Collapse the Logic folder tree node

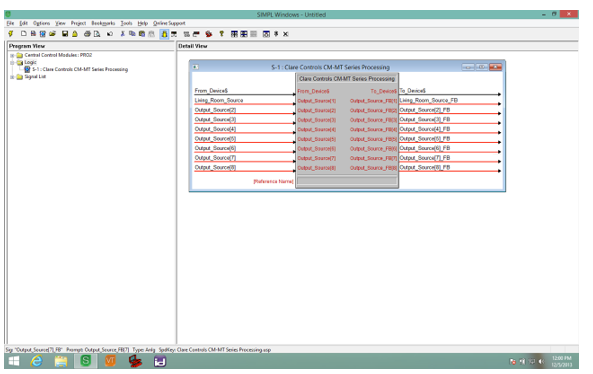12,62
